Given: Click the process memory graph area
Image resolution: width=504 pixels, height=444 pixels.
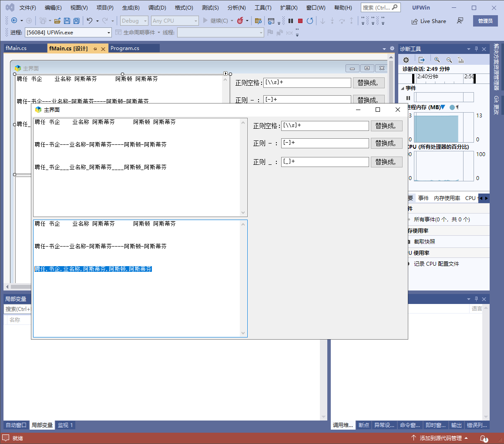Looking at the screenshot, I should [444, 127].
